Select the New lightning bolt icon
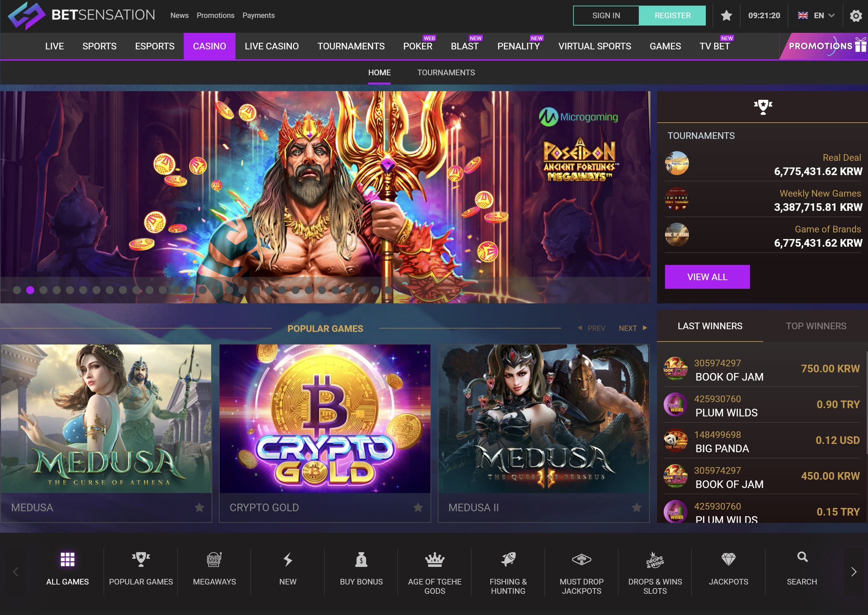Screen dimensions: 868x615 (288, 559)
